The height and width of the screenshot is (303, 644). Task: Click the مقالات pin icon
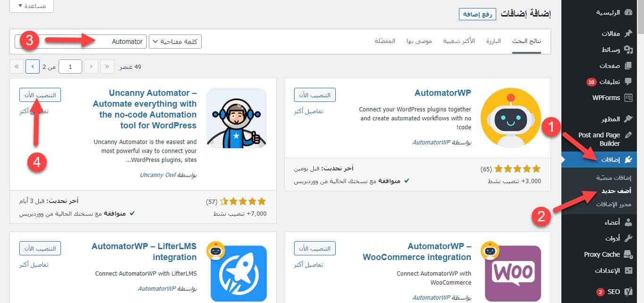628,34
